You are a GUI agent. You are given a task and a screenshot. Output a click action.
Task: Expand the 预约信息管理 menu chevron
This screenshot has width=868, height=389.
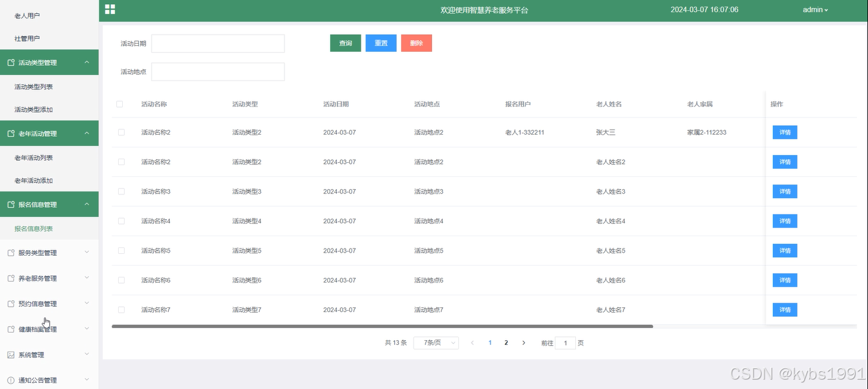87,304
